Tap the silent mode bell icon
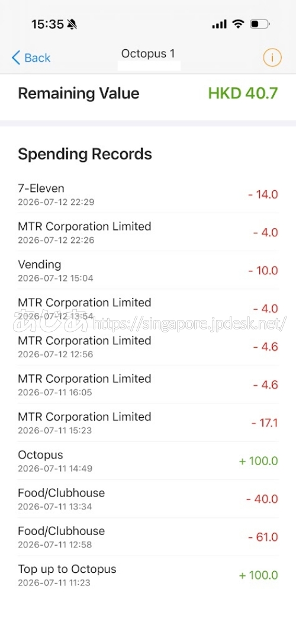Viewport: 296px width, 644px height. pos(72,25)
